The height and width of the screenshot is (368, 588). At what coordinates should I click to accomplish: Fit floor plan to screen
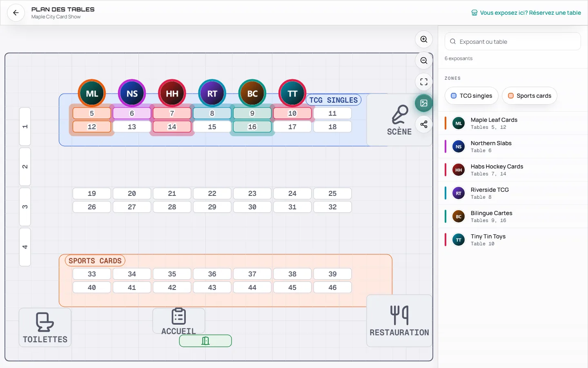click(x=424, y=82)
